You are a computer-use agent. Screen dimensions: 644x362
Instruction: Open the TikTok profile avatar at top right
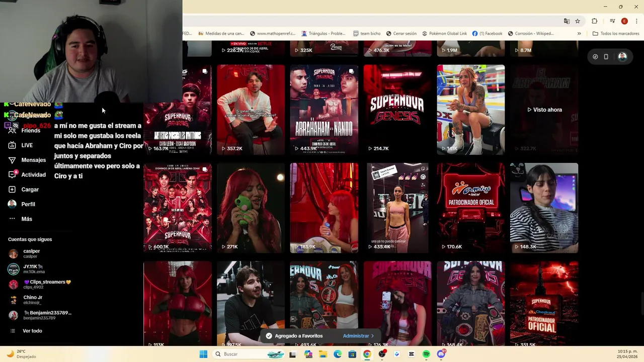tap(622, 57)
